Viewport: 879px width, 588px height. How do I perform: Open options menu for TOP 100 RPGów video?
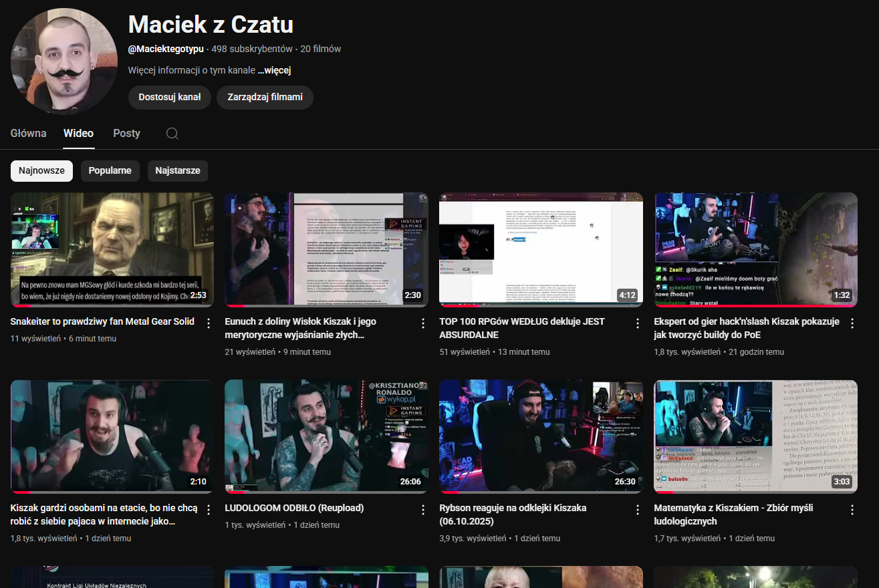(x=638, y=323)
